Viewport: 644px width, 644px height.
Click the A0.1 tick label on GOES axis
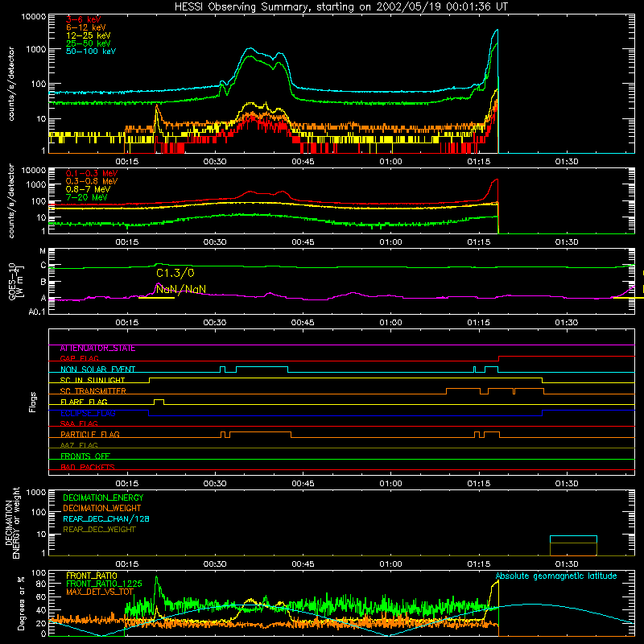[37, 312]
